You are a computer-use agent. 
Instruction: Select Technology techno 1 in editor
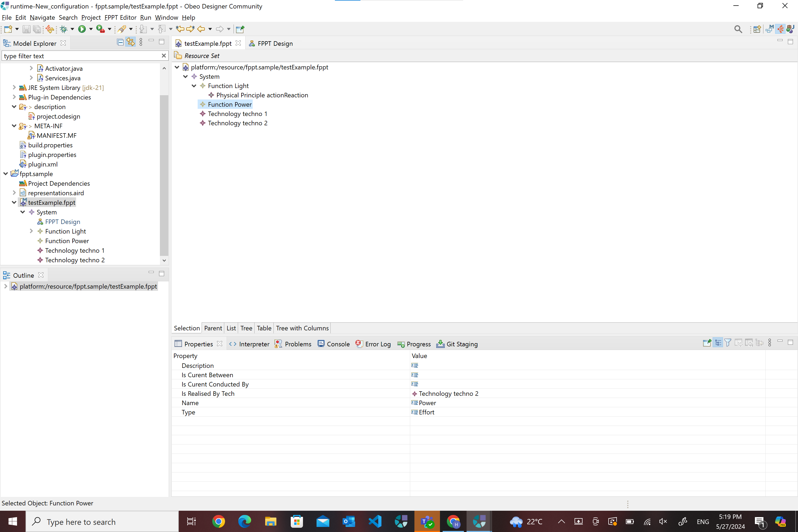[x=238, y=114]
